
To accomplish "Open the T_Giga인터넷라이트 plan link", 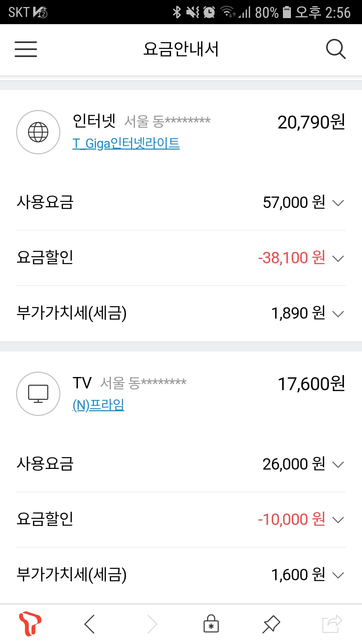I will pyautogui.click(x=126, y=144).
